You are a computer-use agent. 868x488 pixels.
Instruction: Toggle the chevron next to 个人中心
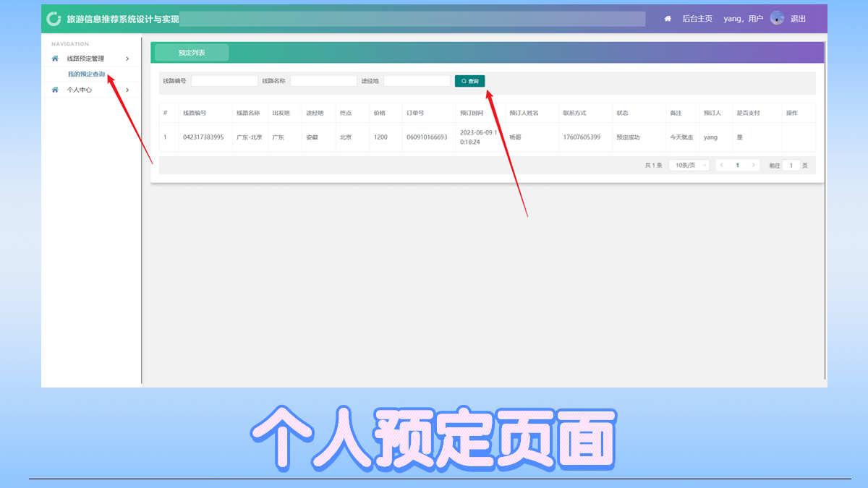[x=127, y=90]
